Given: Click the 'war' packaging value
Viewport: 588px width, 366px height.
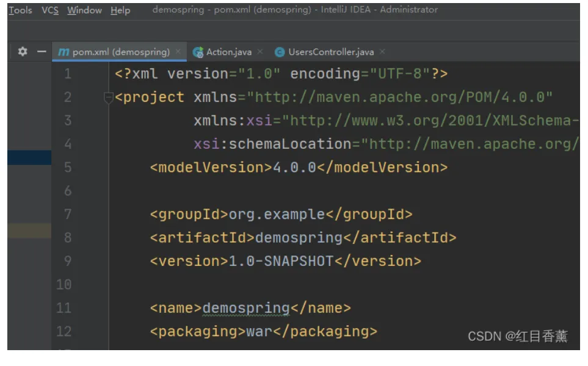Looking at the screenshot, I should [259, 331].
